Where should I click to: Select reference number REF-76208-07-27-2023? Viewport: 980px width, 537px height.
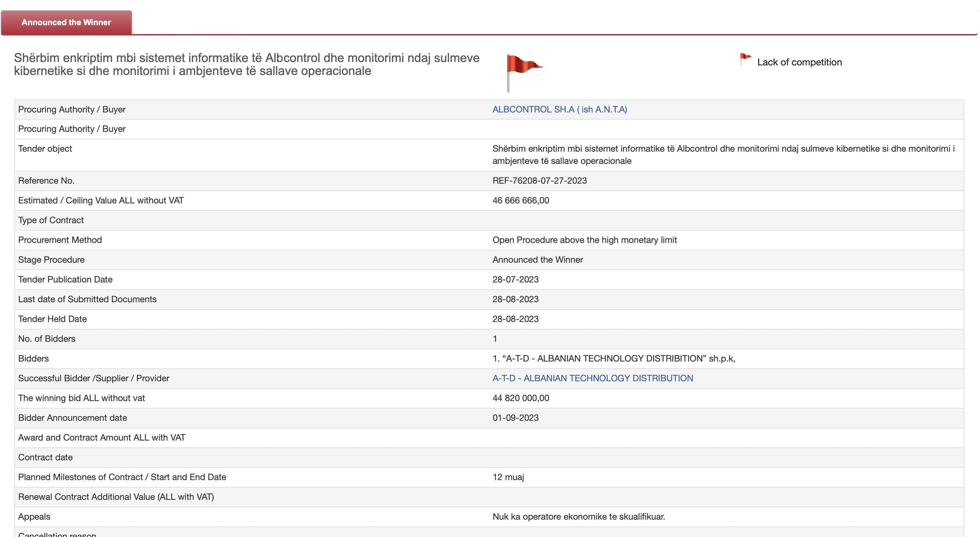coord(539,181)
